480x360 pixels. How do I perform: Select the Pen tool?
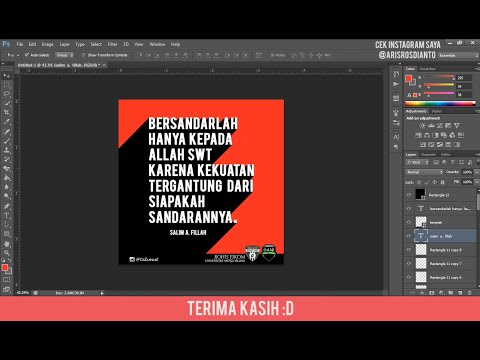[x=7, y=206]
